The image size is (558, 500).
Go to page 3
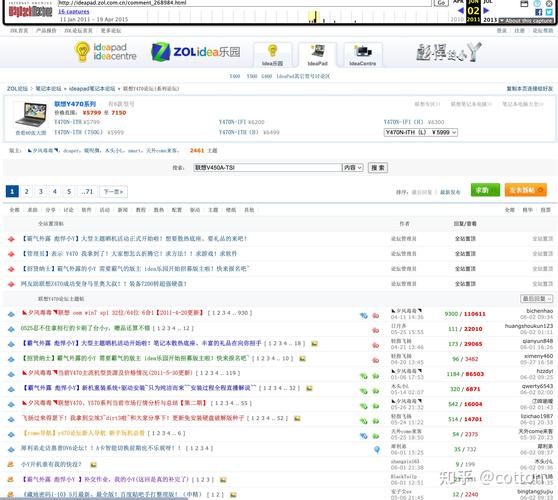pos(41,191)
